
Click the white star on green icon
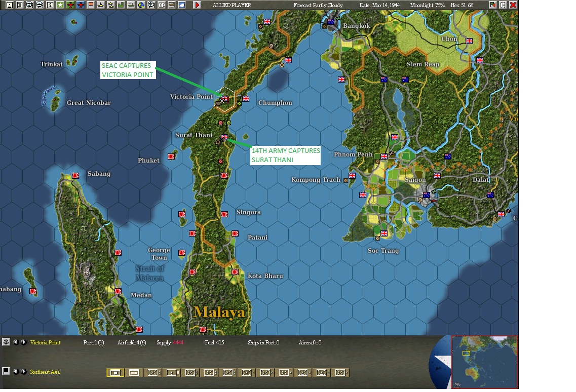pos(60,5)
